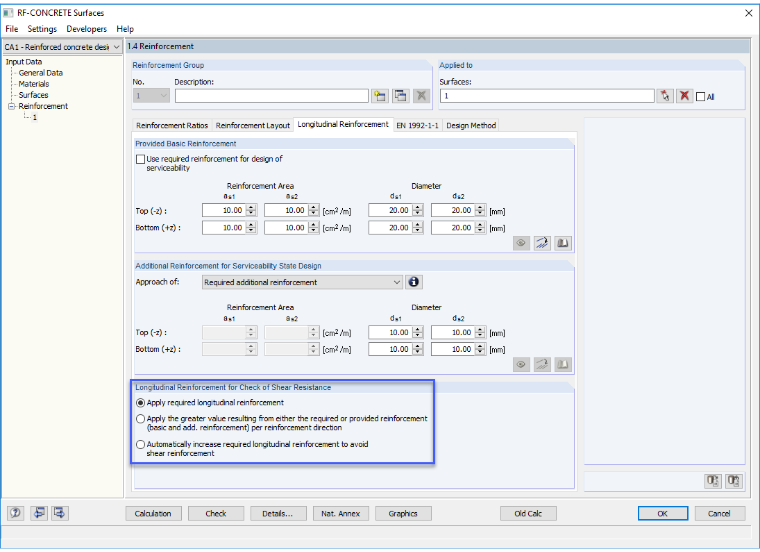Click right of two icons under right preview panel
The image size is (760, 552).
734,481
